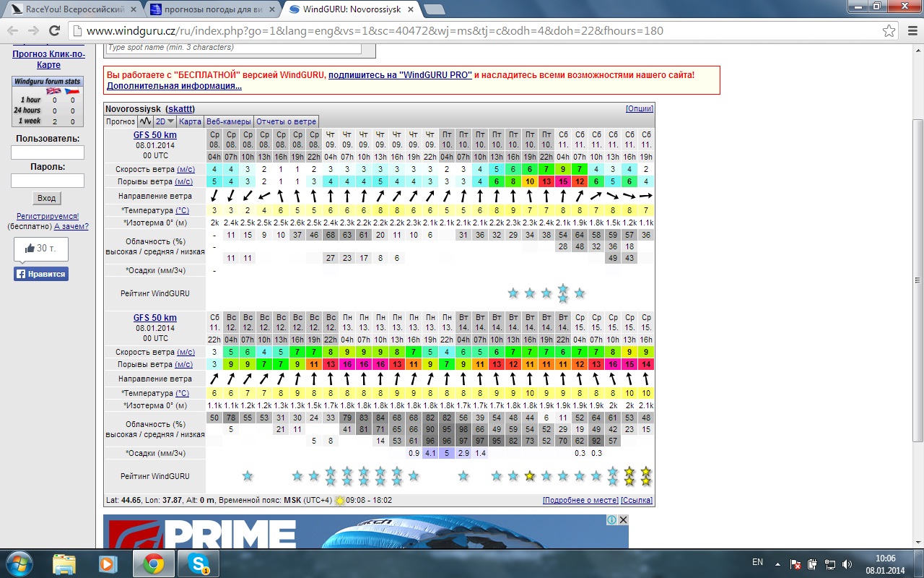The image size is (924, 578).
Task: Open the Веб-камеры tab
Action: [x=228, y=121]
